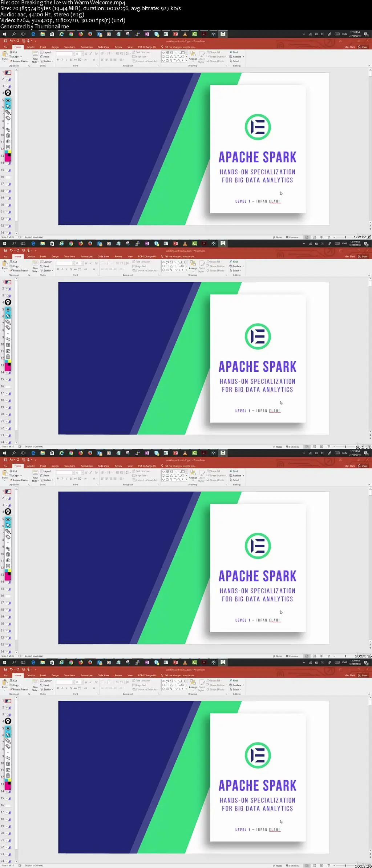
Task: Click Format Painter in second frame's ribbon
Action: click(x=19, y=271)
